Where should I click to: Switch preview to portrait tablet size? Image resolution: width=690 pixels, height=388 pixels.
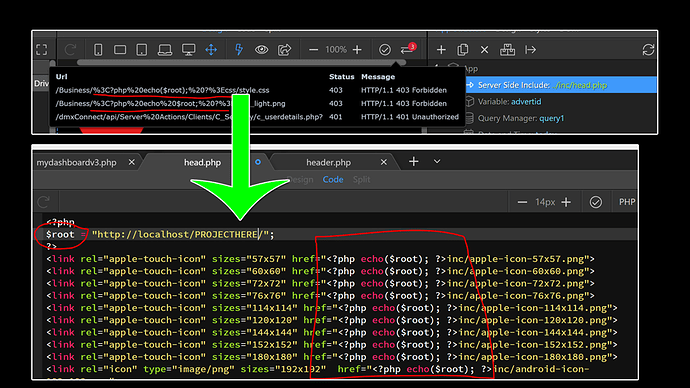(x=142, y=50)
